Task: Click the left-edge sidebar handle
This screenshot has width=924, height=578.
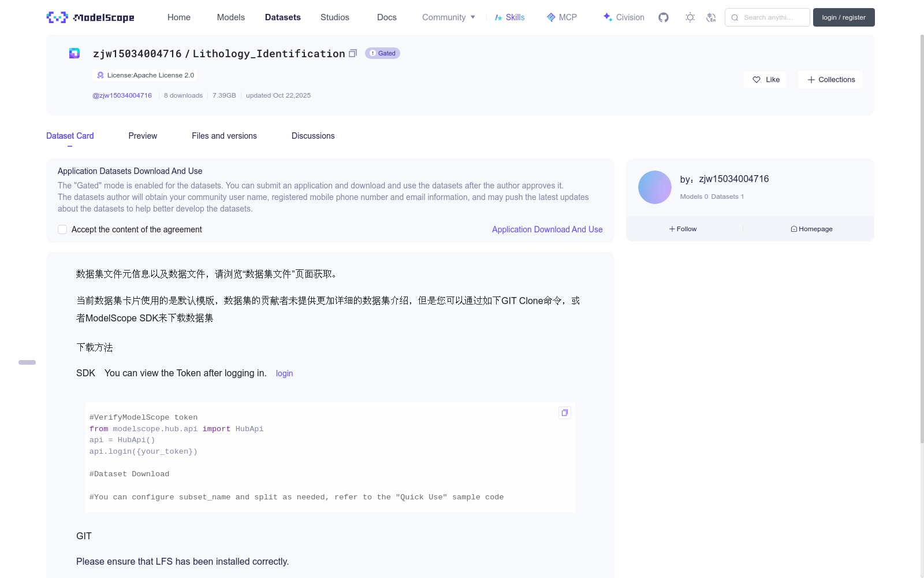Action: click(x=27, y=362)
